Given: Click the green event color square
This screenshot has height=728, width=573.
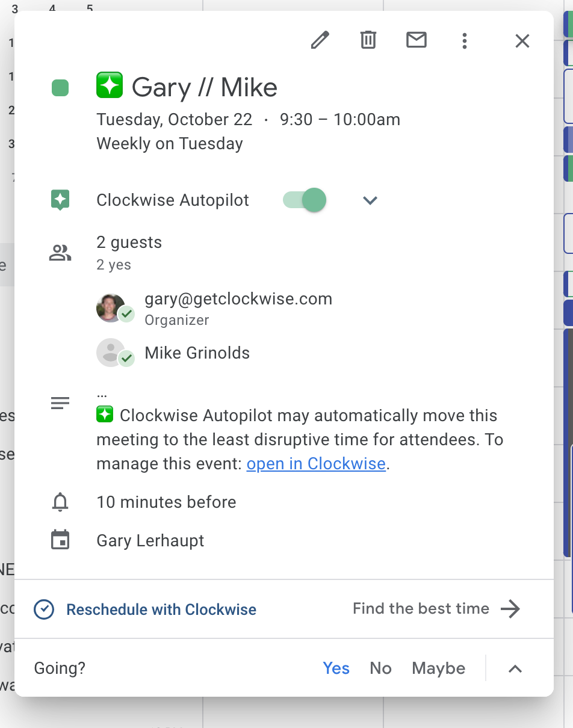Looking at the screenshot, I should pos(60,88).
